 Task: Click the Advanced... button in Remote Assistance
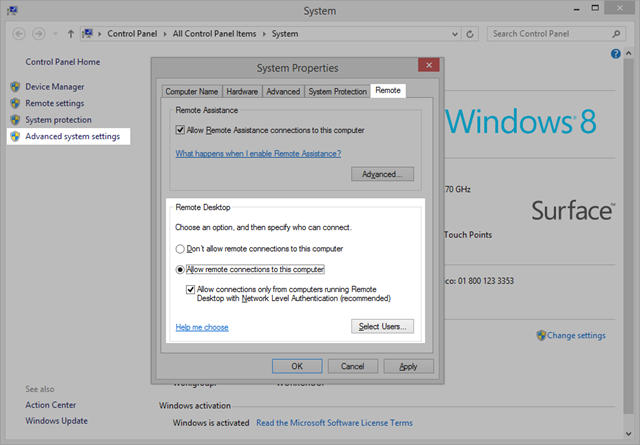[x=382, y=174]
